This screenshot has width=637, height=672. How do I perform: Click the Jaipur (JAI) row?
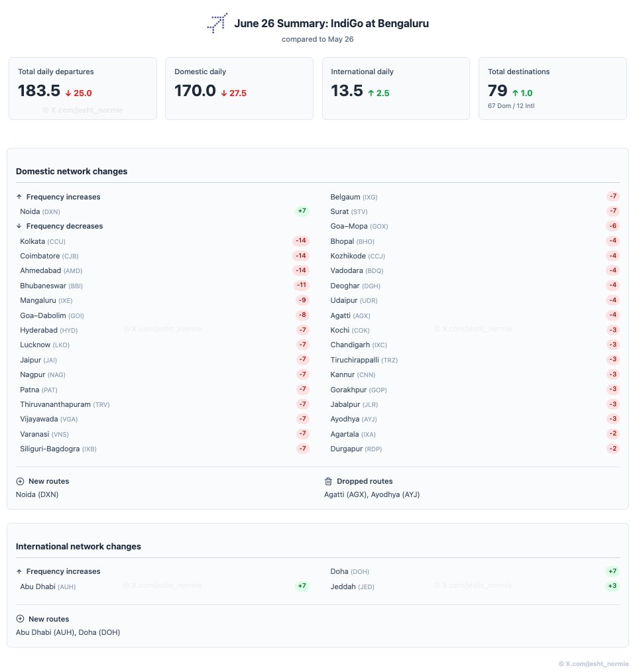(x=164, y=360)
